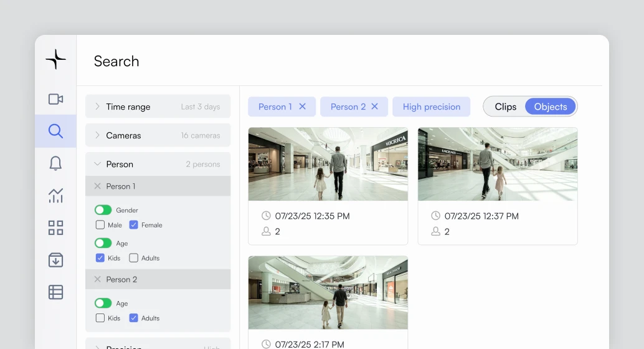This screenshot has height=349, width=644.
Task: Click the star logo in the sidebar
Action: click(x=56, y=59)
